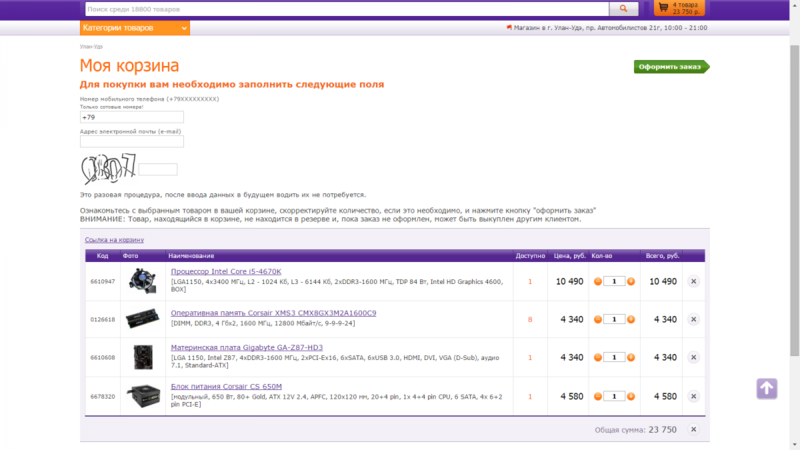Increase quantity of Intel Core i5-4670K
Viewport: 800px width, 450px height.
tap(631, 282)
